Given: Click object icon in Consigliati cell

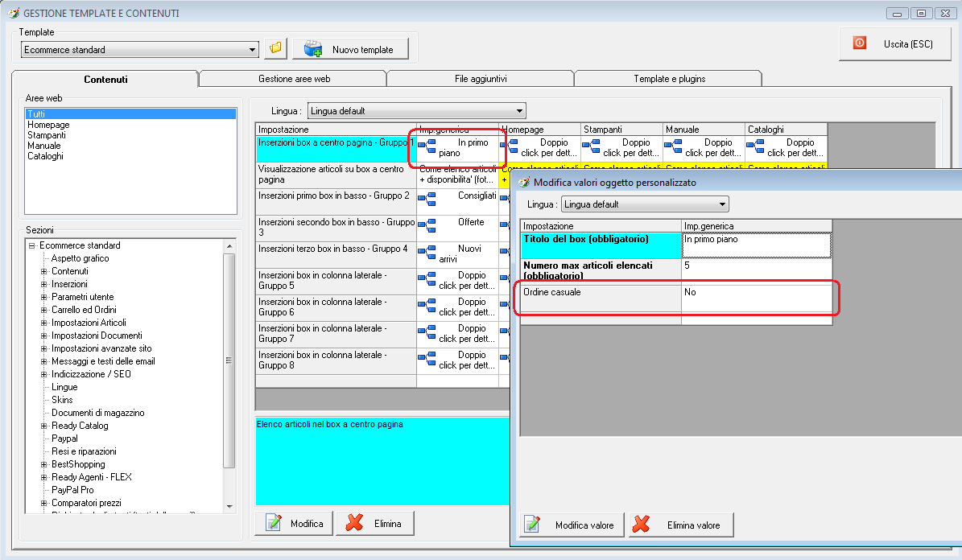Looking at the screenshot, I should click(x=427, y=199).
